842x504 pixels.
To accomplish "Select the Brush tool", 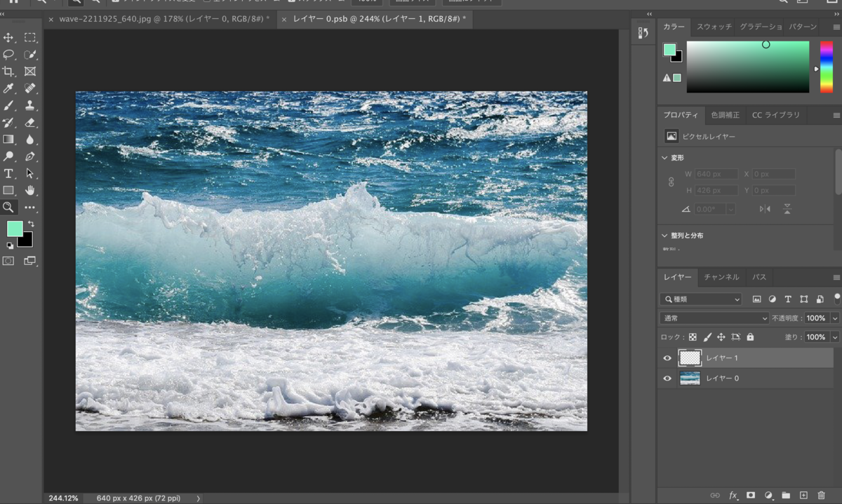I will click(x=9, y=106).
